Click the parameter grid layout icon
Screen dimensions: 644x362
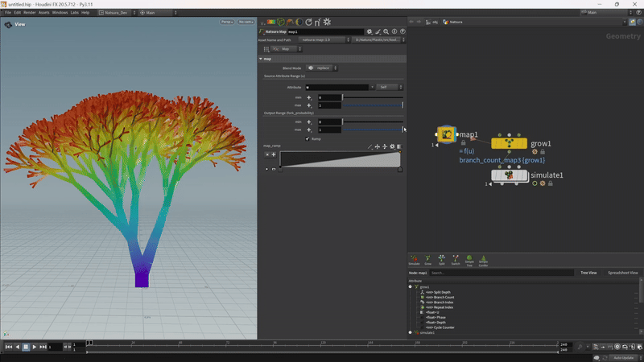pyautogui.click(x=266, y=49)
